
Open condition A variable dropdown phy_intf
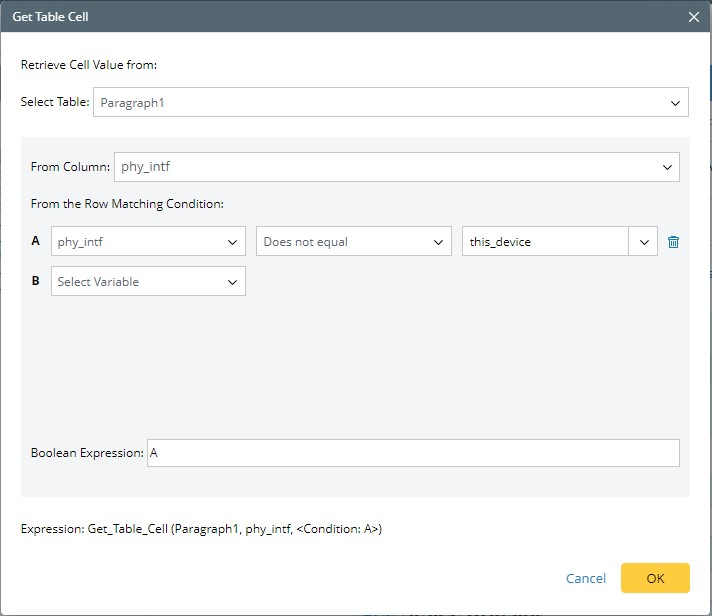pos(148,242)
